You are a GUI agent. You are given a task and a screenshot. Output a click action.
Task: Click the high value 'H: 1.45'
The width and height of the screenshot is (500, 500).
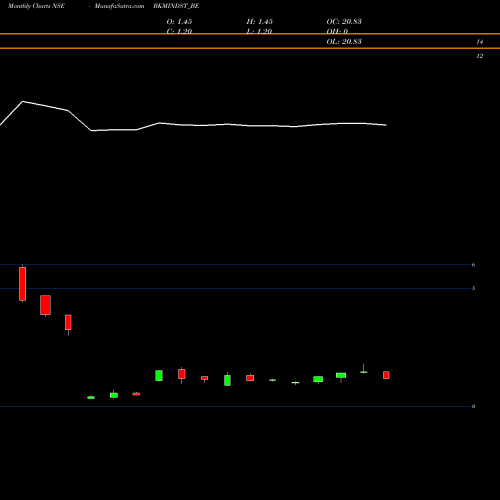(260, 22)
